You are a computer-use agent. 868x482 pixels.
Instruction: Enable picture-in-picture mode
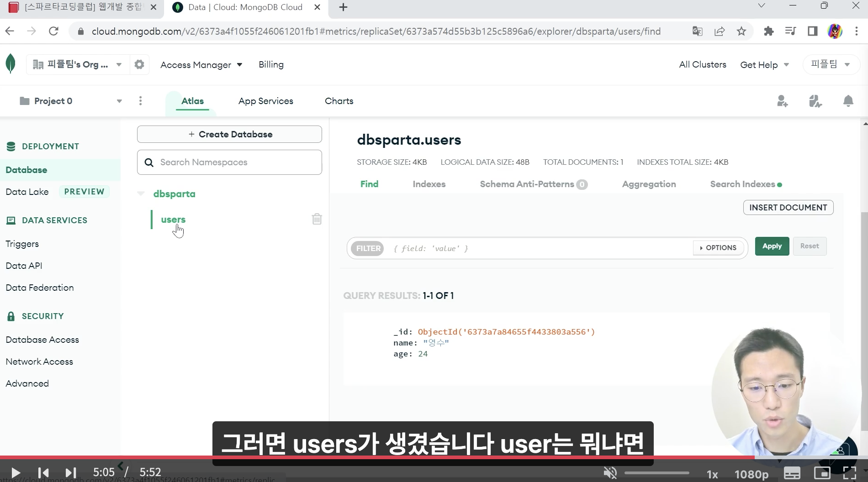point(821,473)
